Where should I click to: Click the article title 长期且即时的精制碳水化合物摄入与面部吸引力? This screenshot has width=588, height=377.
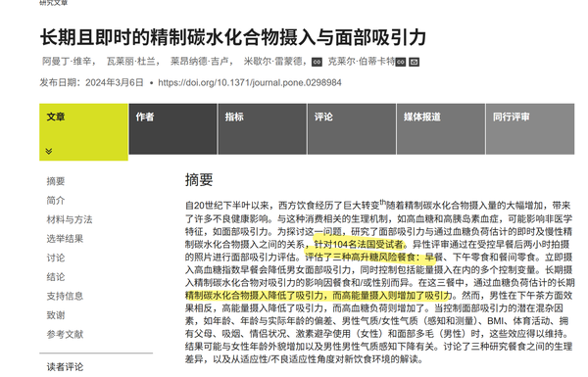click(233, 37)
